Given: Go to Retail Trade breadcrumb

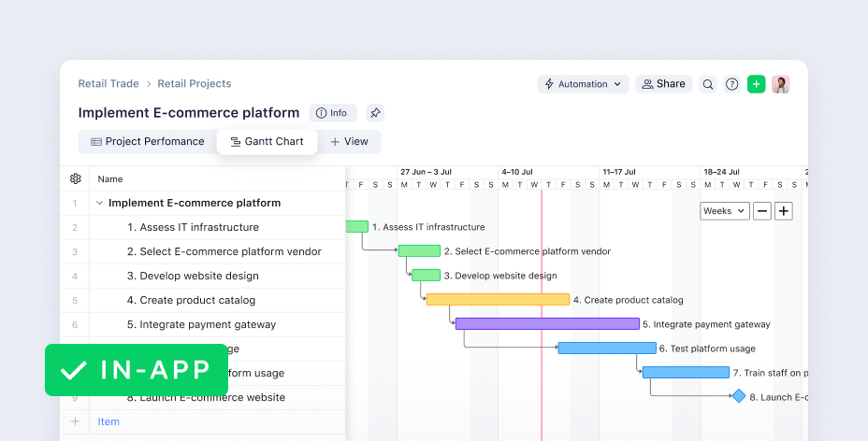Looking at the screenshot, I should click(x=108, y=84).
